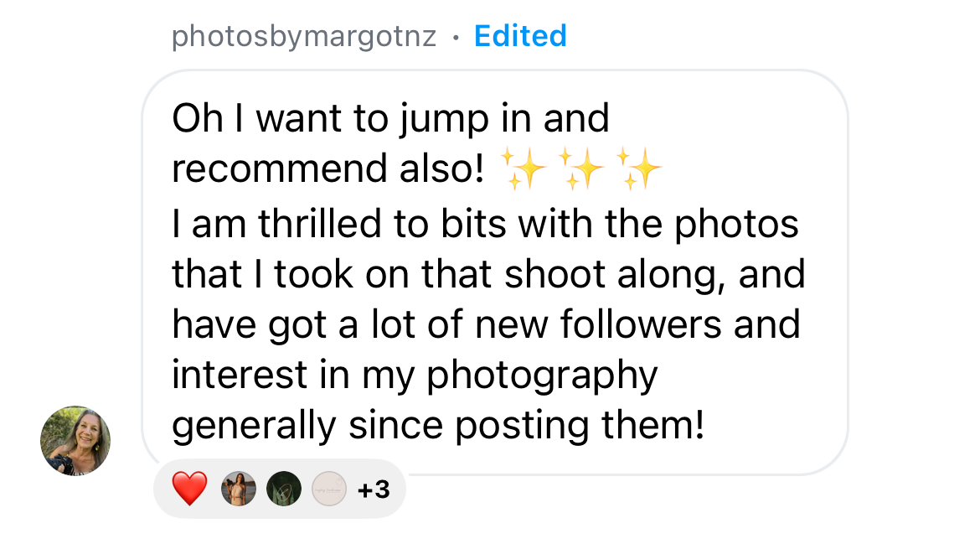Click the middle sparkle emoji
Image resolution: width=980 pixels, height=549 pixels.
pyautogui.click(x=580, y=169)
